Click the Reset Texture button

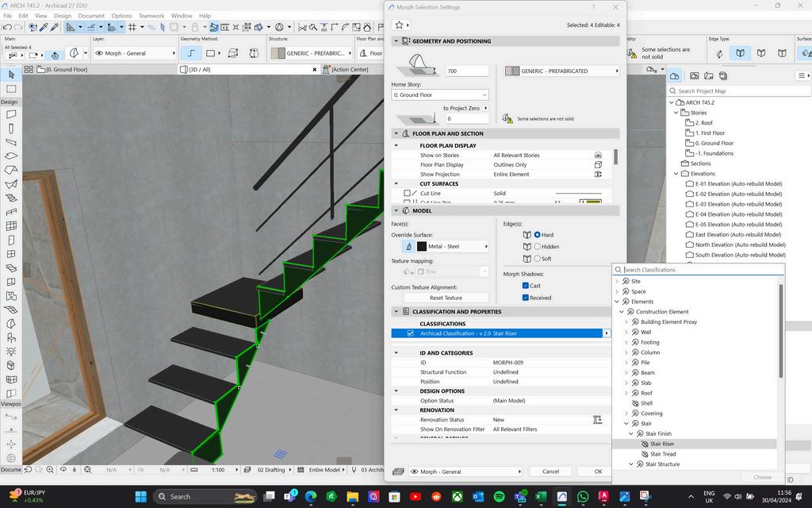tap(446, 298)
